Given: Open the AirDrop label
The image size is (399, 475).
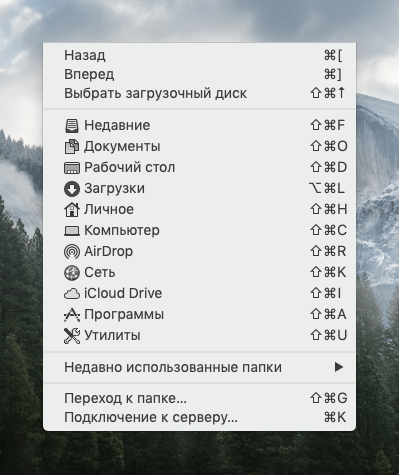Looking at the screenshot, I should (x=108, y=252).
